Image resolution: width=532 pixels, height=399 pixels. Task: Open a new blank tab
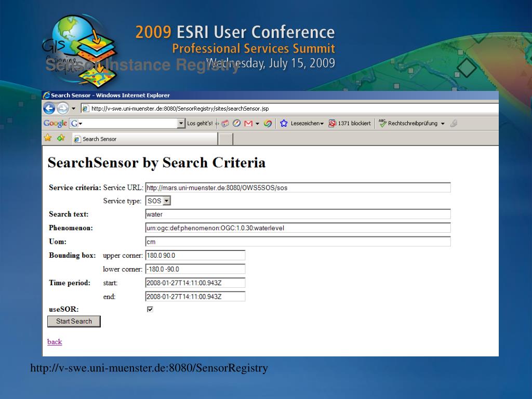pyautogui.click(x=225, y=139)
